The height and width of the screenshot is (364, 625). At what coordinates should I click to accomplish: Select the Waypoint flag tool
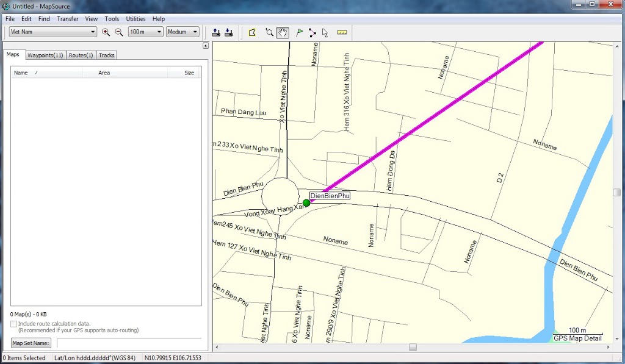click(299, 33)
